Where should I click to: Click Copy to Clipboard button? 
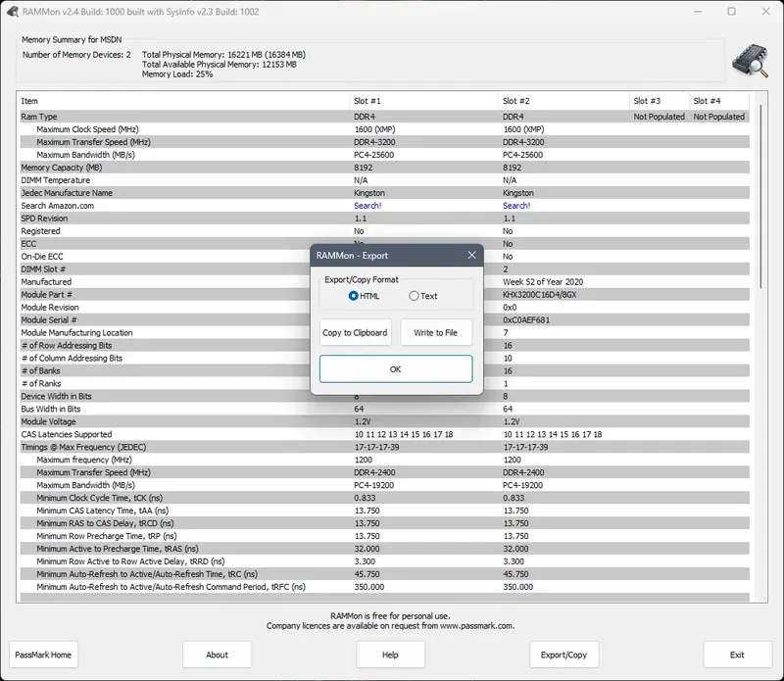coord(355,332)
